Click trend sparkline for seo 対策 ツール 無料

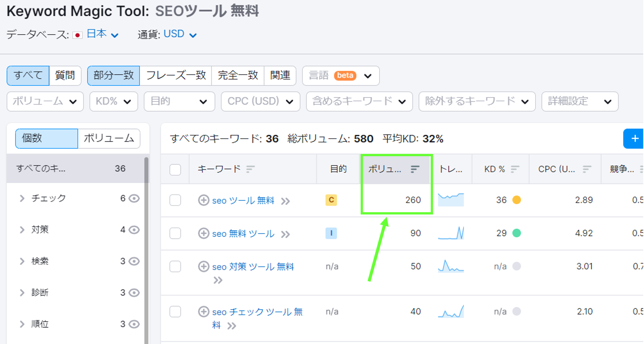451,266
